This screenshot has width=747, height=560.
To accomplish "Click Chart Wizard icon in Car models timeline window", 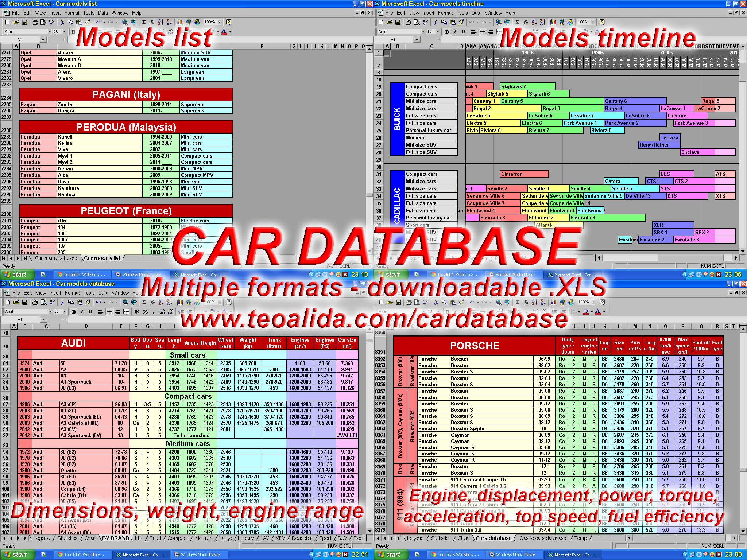I will click(553, 22).
